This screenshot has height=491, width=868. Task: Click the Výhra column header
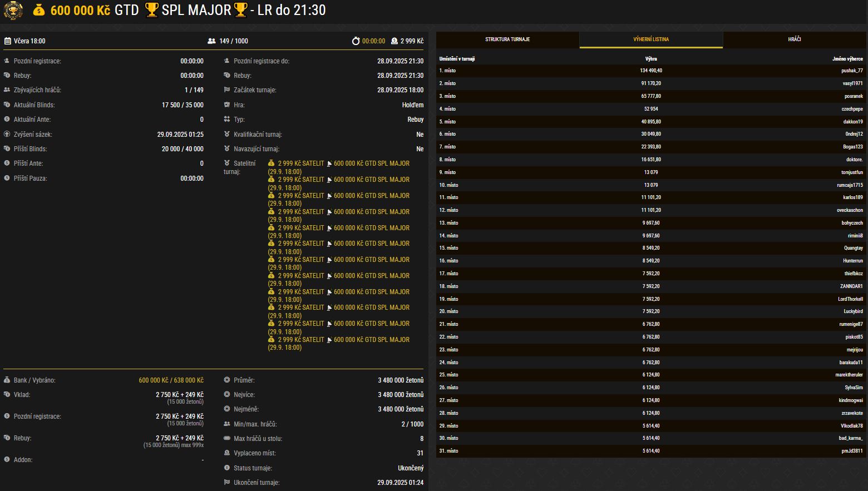coord(651,59)
